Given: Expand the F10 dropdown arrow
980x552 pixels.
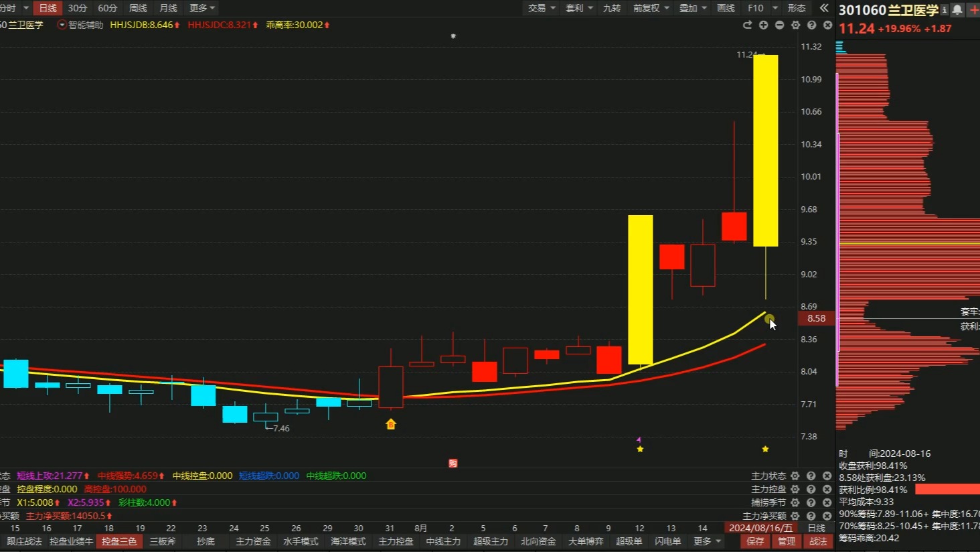Looking at the screenshot, I should coord(775,8).
